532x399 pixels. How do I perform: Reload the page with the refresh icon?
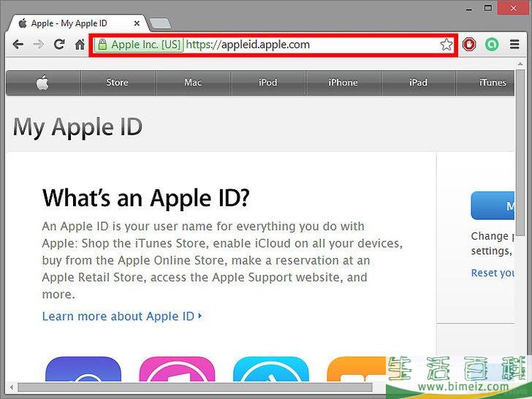click(59, 44)
